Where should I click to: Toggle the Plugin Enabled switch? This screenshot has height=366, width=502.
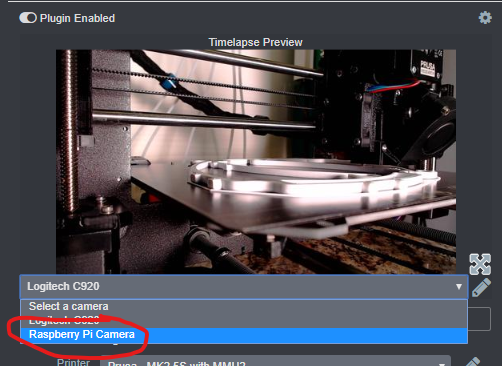click(28, 18)
